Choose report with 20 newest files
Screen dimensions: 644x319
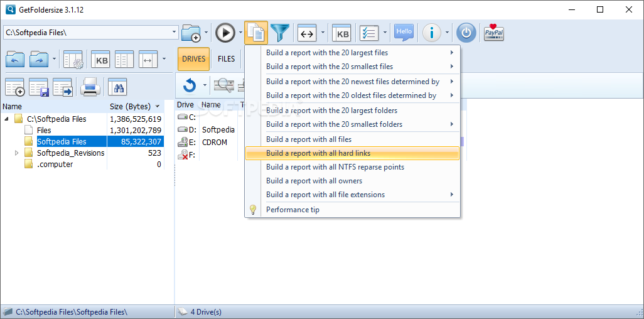352,82
